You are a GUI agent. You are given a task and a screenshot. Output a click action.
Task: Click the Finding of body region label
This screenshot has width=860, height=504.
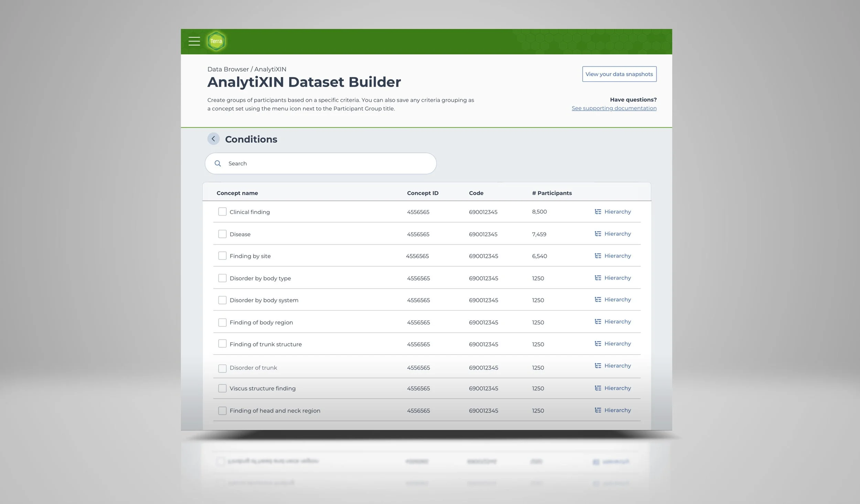point(261,323)
